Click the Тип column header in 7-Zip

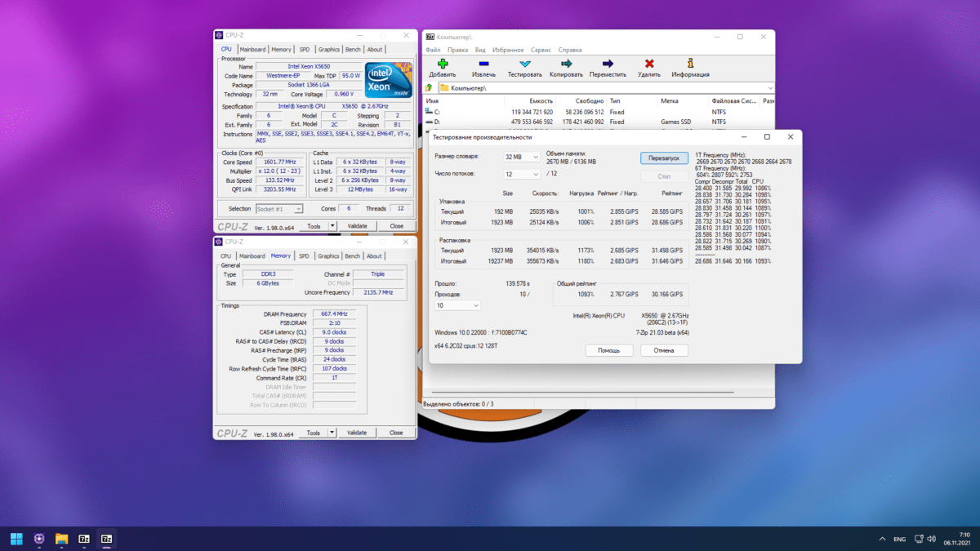[633, 101]
